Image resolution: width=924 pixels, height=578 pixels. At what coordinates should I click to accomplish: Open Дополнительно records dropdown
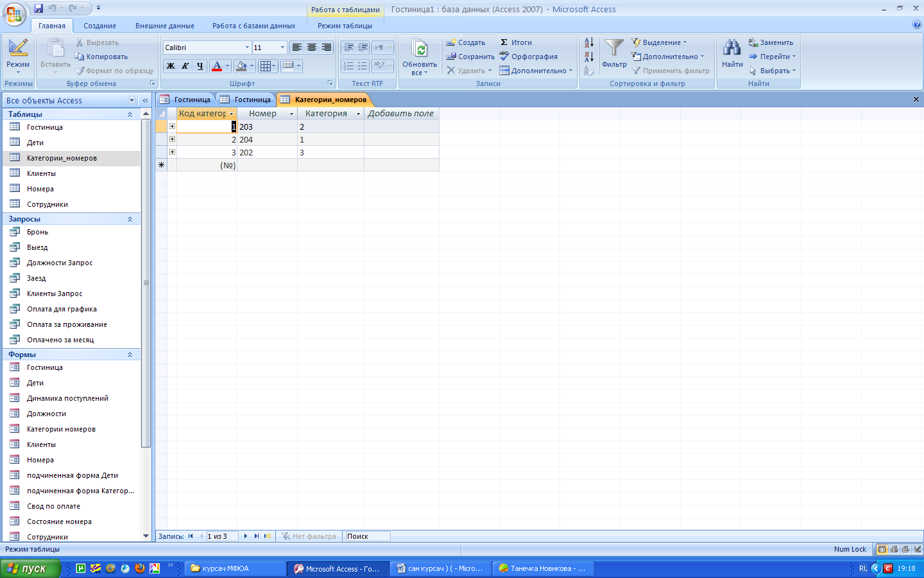point(536,71)
